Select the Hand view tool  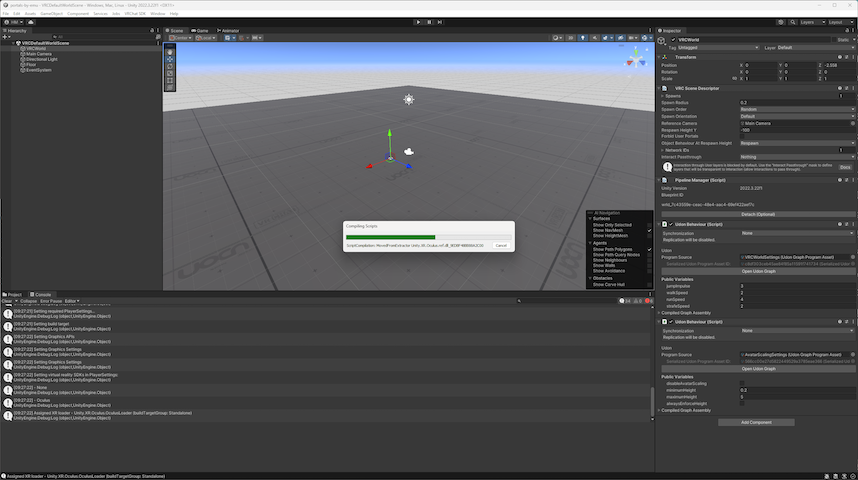(170, 52)
